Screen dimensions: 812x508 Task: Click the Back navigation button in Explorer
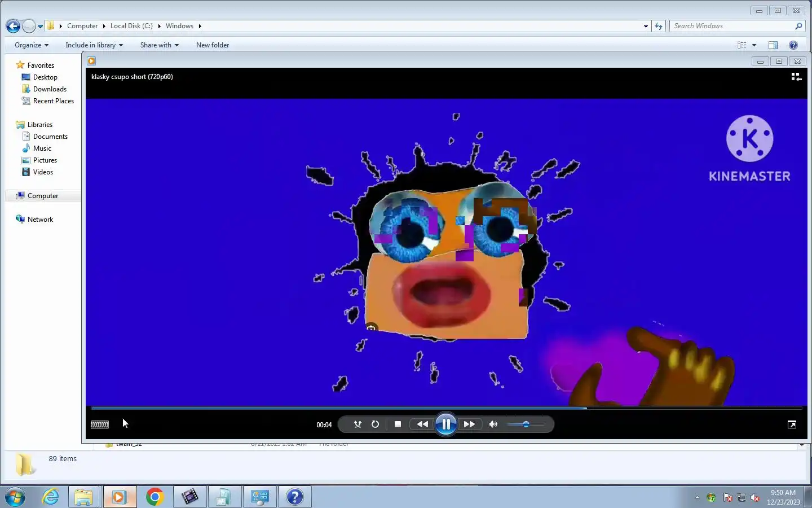tap(13, 26)
